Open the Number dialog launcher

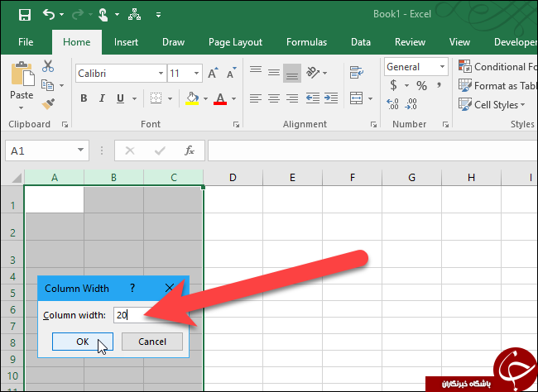pyautogui.click(x=445, y=125)
